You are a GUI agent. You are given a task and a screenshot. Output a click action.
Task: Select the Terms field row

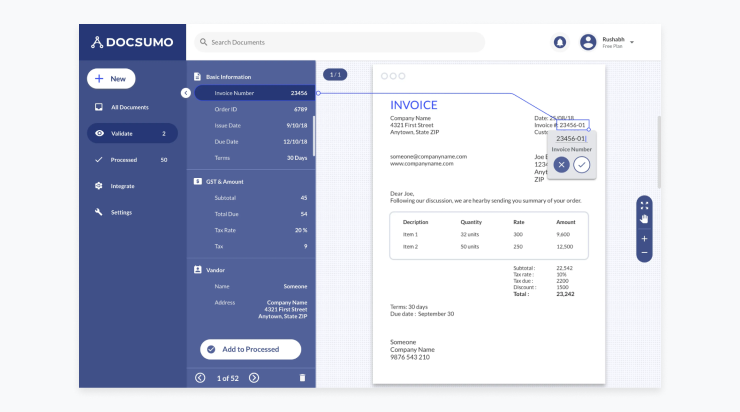pyautogui.click(x=255, y=158)
